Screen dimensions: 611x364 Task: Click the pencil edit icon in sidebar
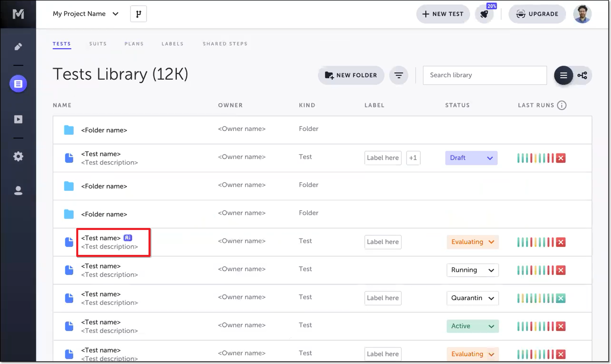pos(18,47)
